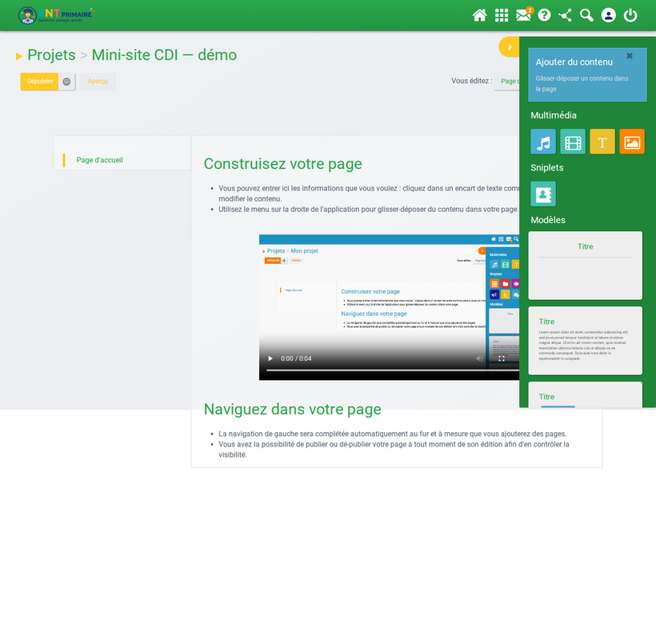Collapse the side panel with yellow chevron
Viewport: 656px width, 644px height.
509,47
